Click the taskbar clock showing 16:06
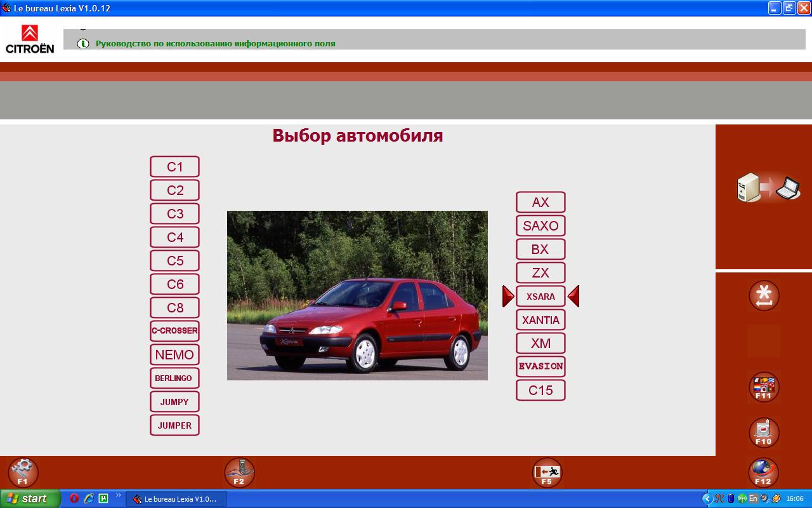This screenshot has height=508, width=812. click(795, 498)
